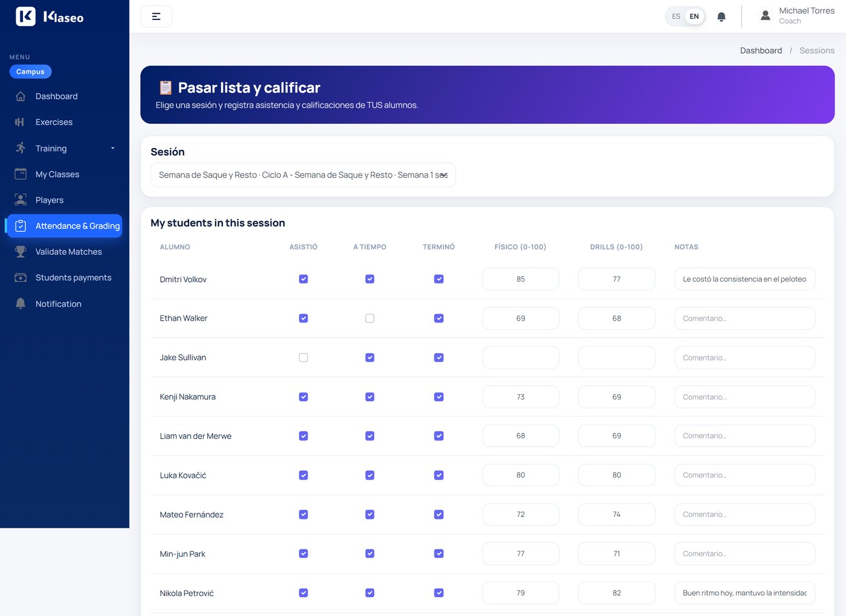Click empty Físico field for Jake Sullivan
The width and height of the screenshot is (846, 616).
point(520,358)
